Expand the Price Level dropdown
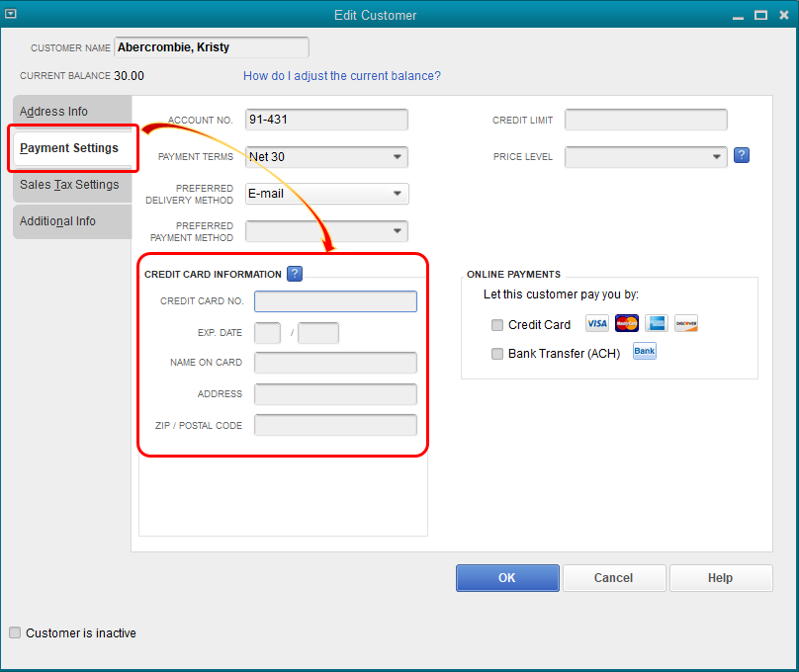Viewport: 799px width, 672px height. [717, 157]
